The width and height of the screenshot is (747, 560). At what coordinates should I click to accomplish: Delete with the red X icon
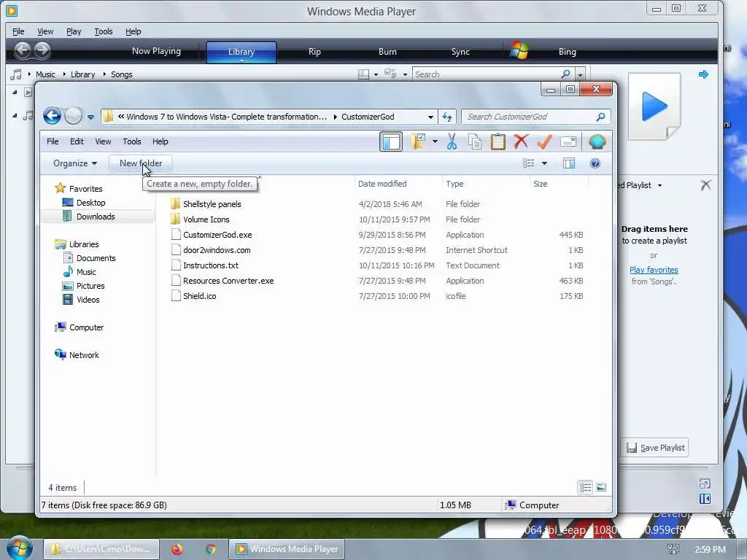coord(521,141)
